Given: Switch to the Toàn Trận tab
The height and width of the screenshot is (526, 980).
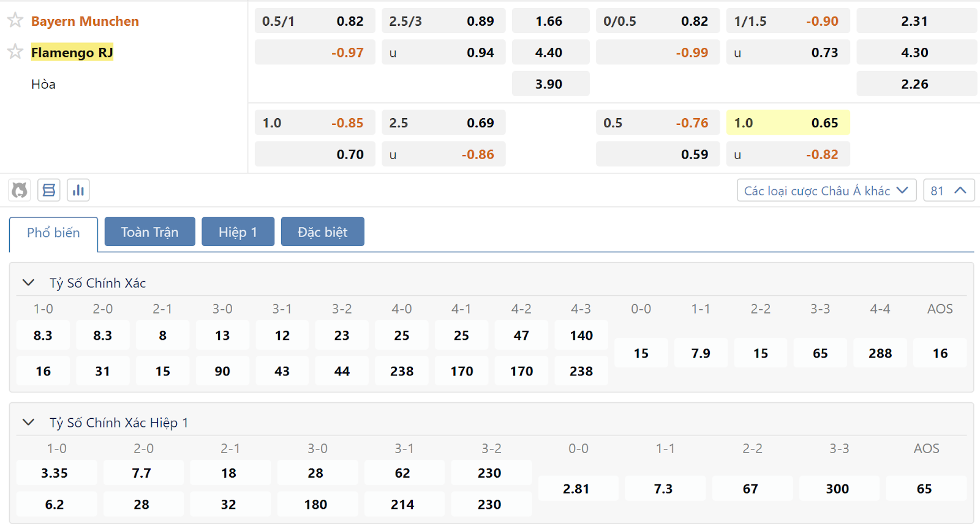Looking at the screenshot, I should coord(150,232).
